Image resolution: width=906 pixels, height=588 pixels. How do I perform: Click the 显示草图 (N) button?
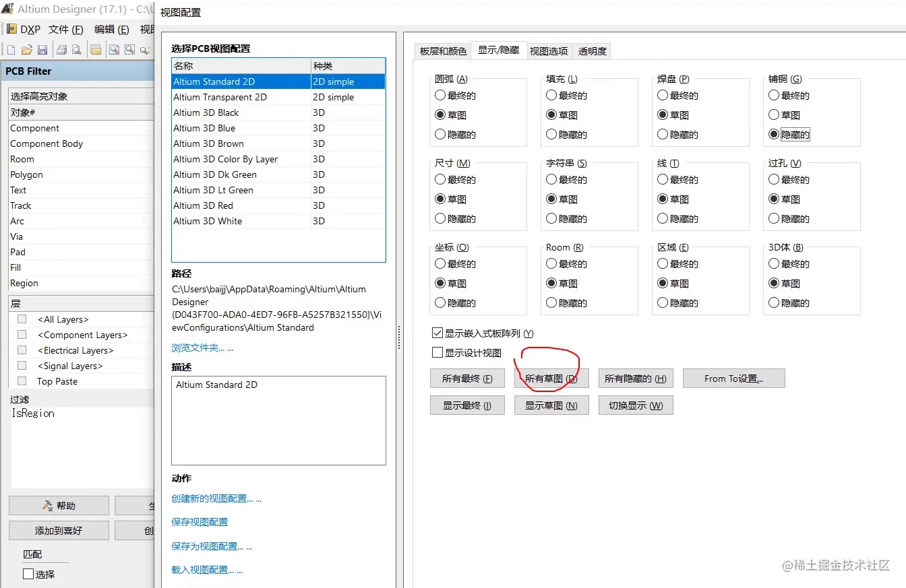point(551,405)
